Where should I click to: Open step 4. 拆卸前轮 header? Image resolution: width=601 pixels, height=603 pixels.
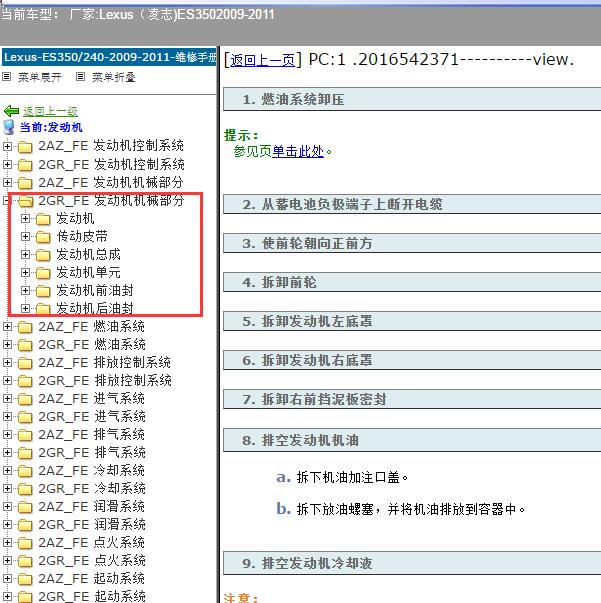412,282
